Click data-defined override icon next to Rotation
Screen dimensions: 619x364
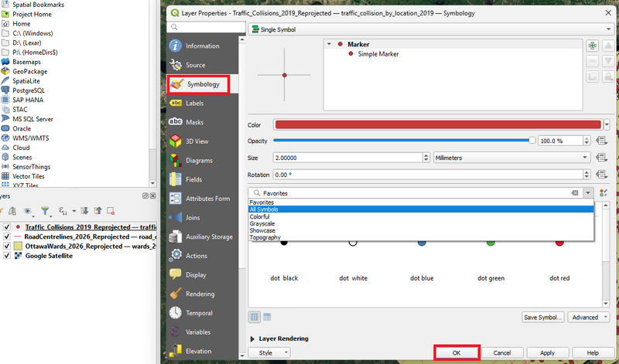coord(602,175)
